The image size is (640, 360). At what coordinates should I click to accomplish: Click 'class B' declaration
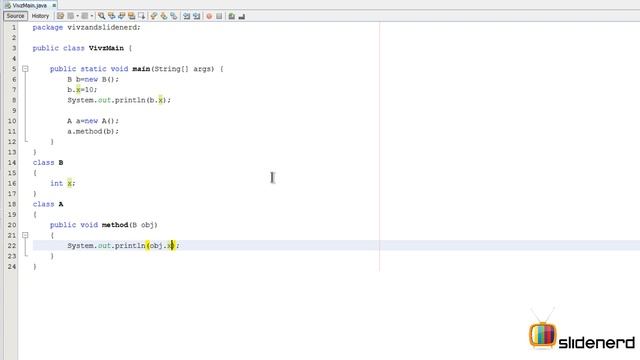pos(48,162)
